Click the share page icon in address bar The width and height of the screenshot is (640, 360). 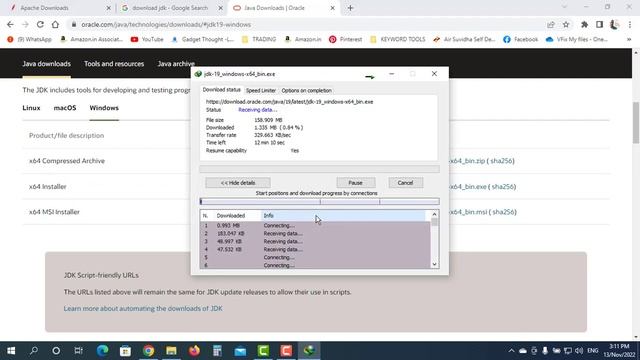(x=551, y=24)
